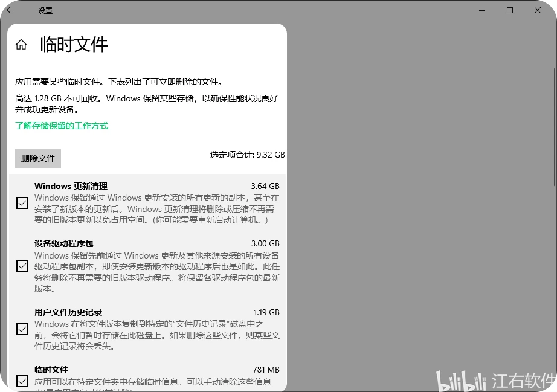Click the 781 MB size value

[x=266, y=370]
